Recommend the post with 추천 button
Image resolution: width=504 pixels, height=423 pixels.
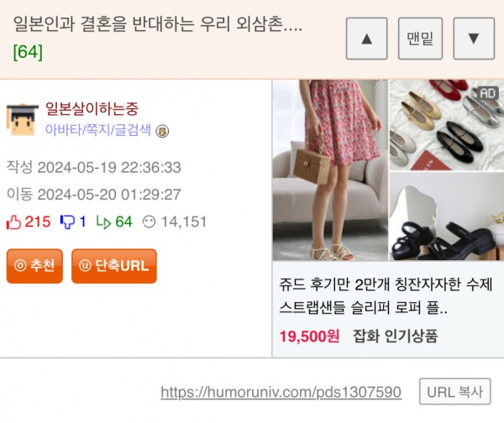(34, 266)
